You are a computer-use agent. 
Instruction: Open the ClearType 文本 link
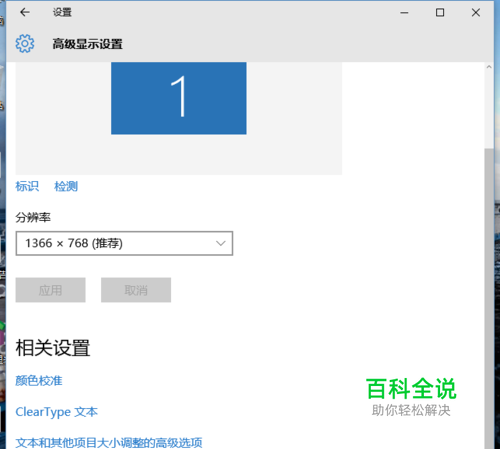pyautogui.click(x=56, y=412)
